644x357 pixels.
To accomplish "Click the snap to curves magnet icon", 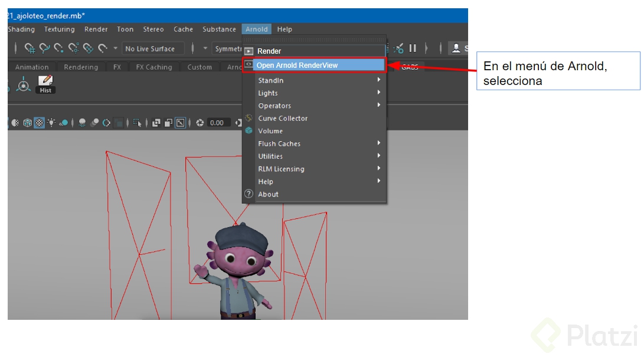I will click(44, 48).
